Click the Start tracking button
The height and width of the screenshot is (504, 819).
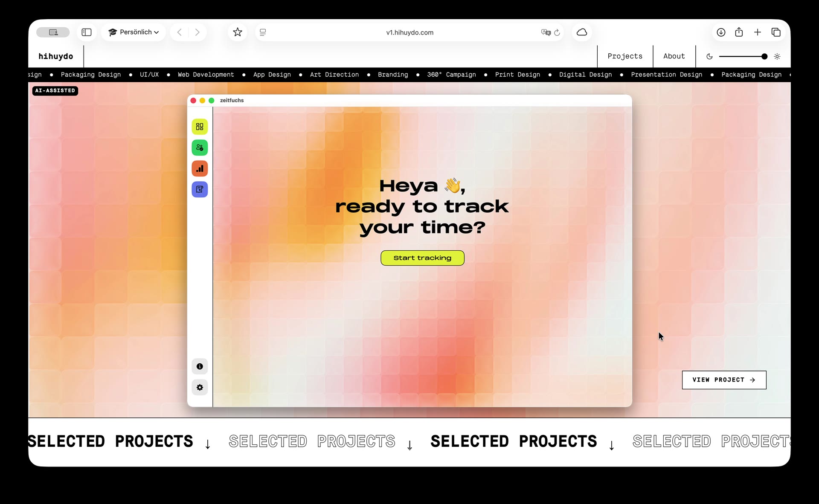tap(422, 258)
